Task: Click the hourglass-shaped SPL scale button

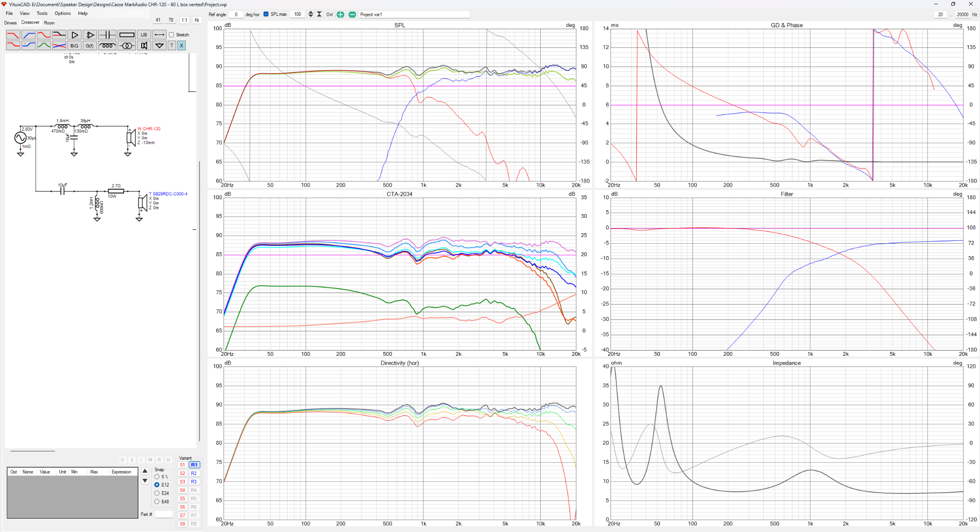Action: 319,14
